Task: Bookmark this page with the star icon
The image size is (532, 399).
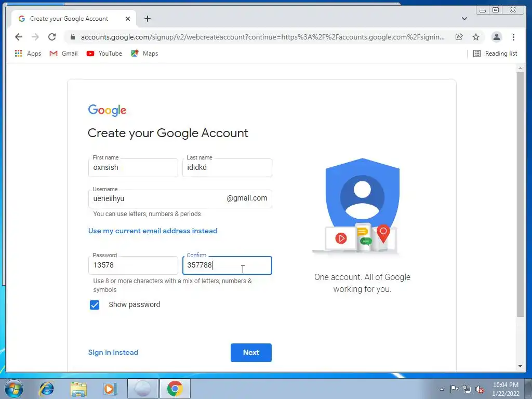Action: point(476,37)
